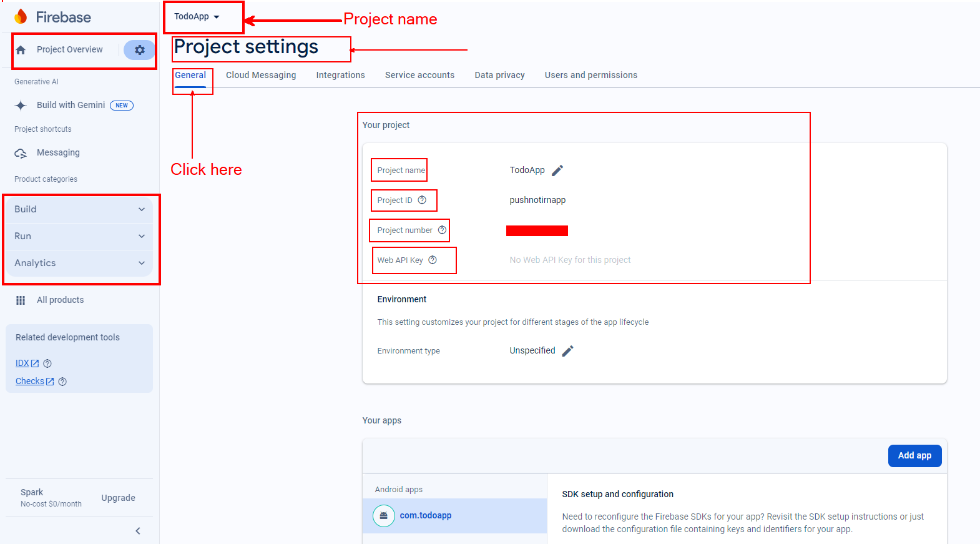The height and width of the screenshot is (544, 980).
Task: Click the Project settings page heading
Action: pos(246,47)
